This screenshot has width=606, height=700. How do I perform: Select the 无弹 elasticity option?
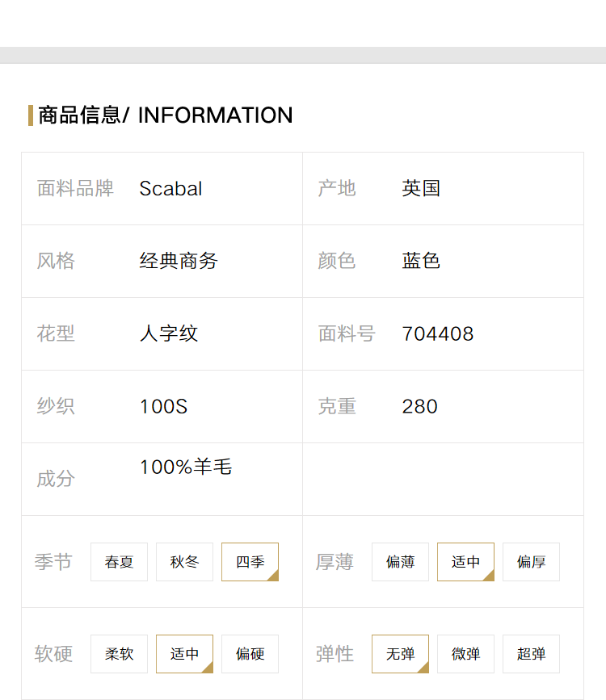pyautogui.click(x=400, y=653)
